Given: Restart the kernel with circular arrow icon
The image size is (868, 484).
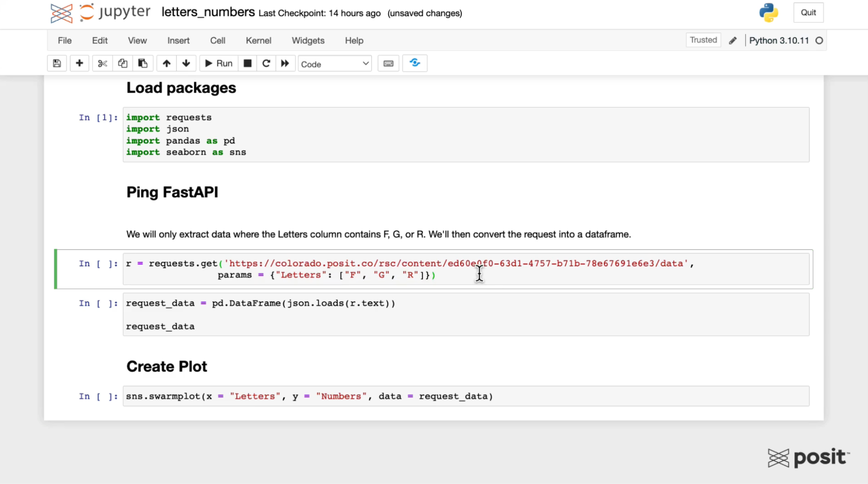Looking at the screenshot, I should coord(266,63).
